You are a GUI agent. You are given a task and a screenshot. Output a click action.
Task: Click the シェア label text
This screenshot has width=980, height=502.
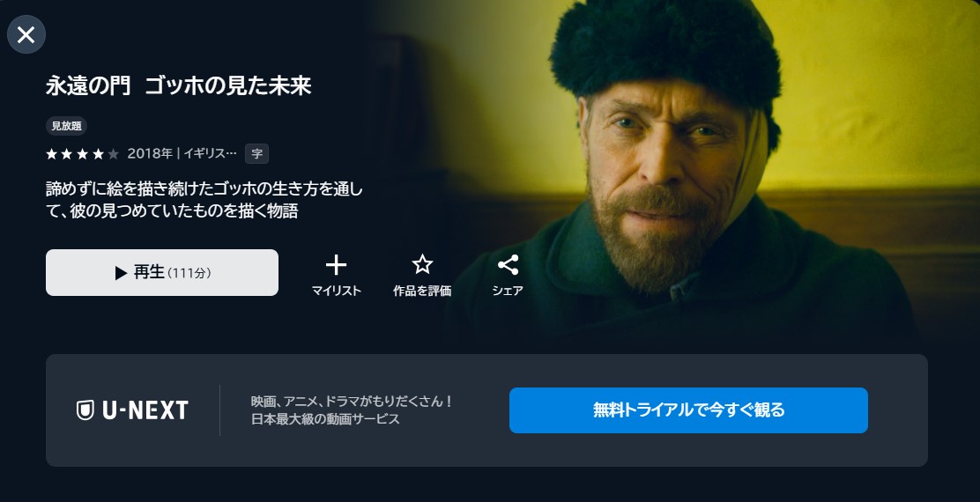pos(508,291)
